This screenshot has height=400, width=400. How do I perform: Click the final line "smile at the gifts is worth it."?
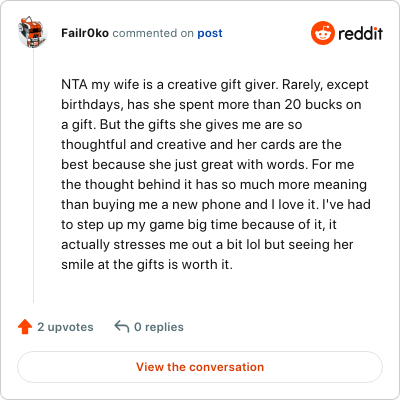coord(147,265)
